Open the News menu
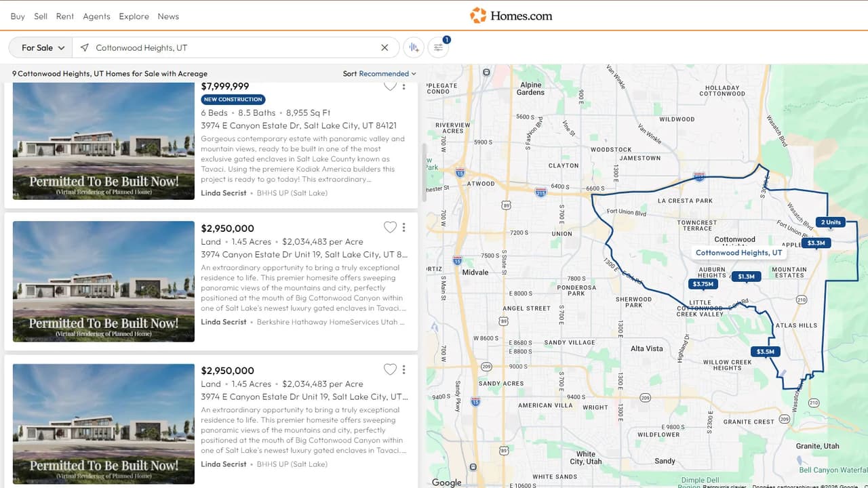This screenshot has width=868, height=488. tap(168, 16)
